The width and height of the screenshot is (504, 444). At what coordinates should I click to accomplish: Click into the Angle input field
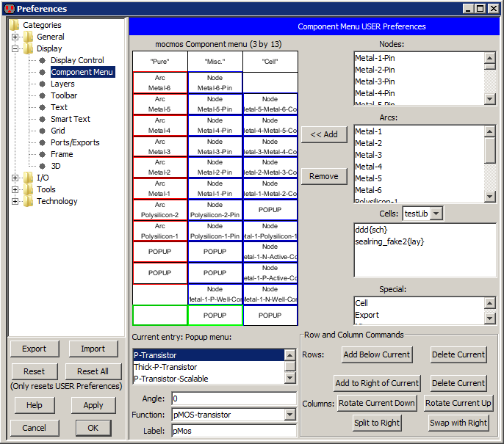click(x=233, y=398)
